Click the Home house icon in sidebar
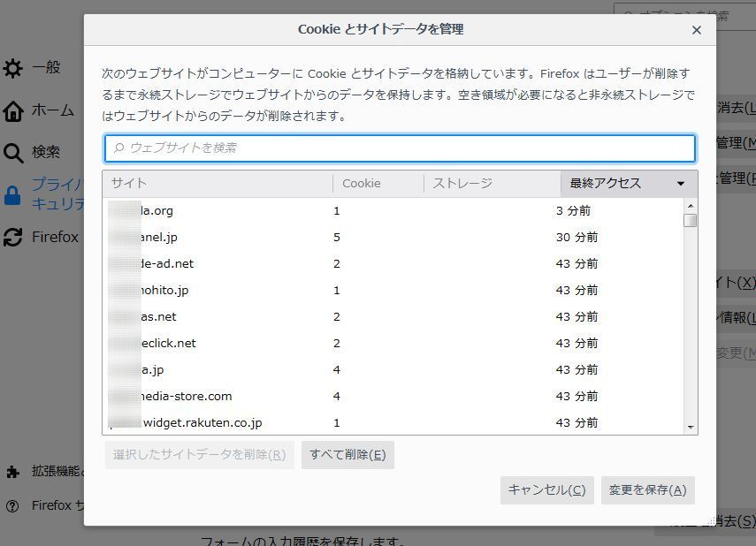The height and width of the screenshot is (546, 756). (13, 110)
